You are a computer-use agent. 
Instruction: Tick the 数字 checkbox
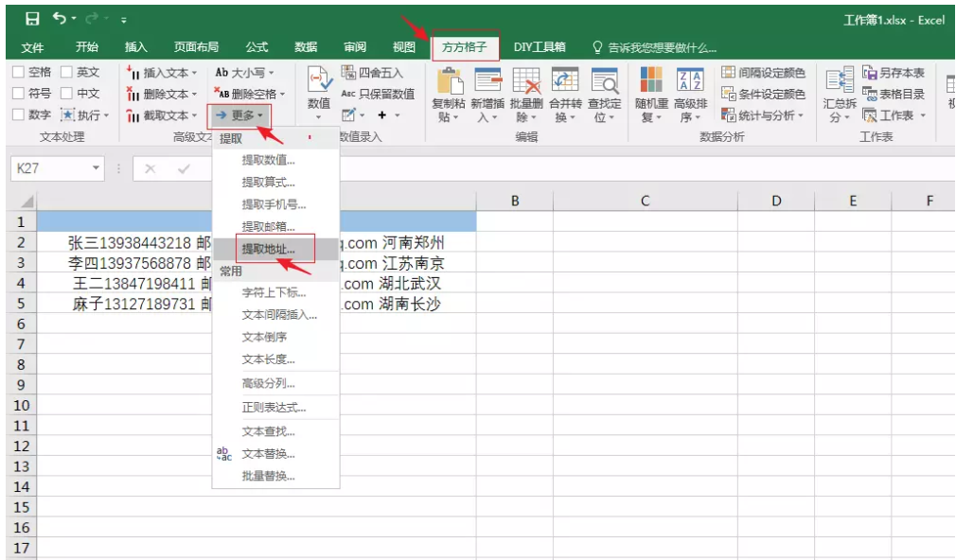click(18, 114)
